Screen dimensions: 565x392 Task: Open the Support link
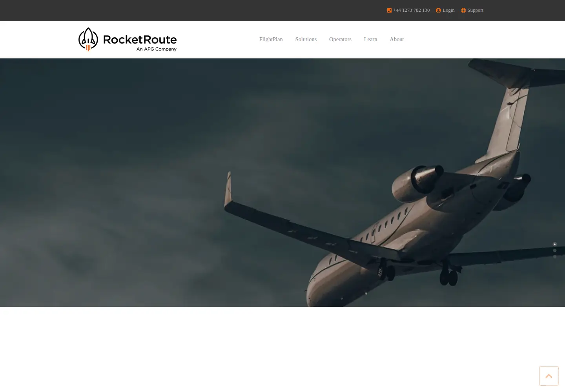(476, 10)
